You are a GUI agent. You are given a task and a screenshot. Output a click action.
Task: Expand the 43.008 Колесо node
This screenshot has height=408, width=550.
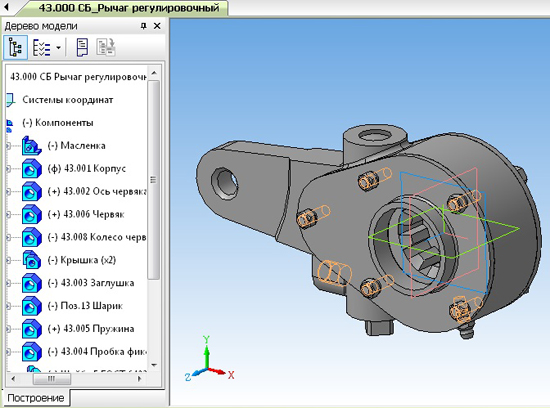pos(8,238)
